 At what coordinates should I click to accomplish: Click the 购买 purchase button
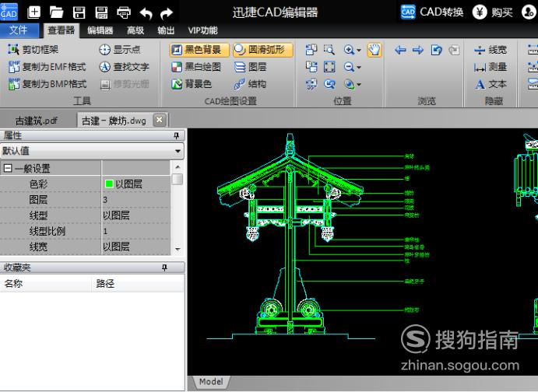(x=493, y=12)
